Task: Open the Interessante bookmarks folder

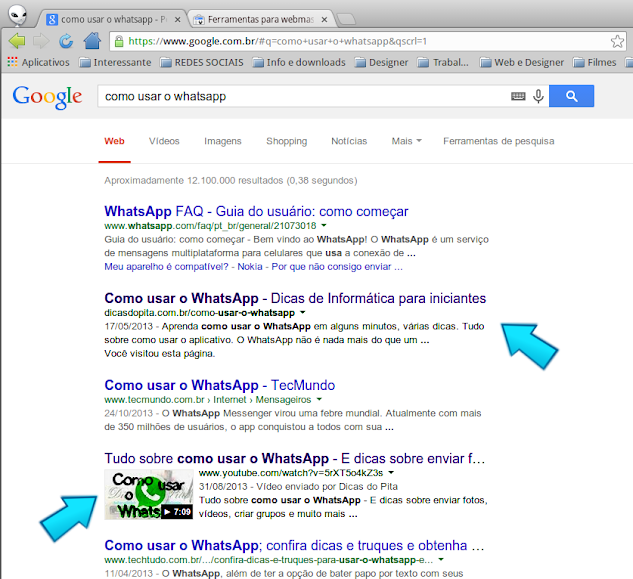Action: coord(115,63)
